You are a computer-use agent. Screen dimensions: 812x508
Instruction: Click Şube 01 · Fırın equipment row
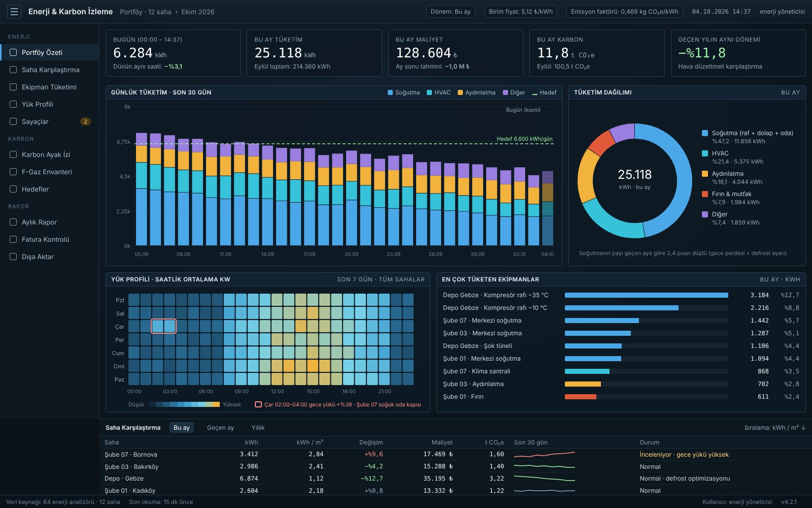[x=621, y=397]
